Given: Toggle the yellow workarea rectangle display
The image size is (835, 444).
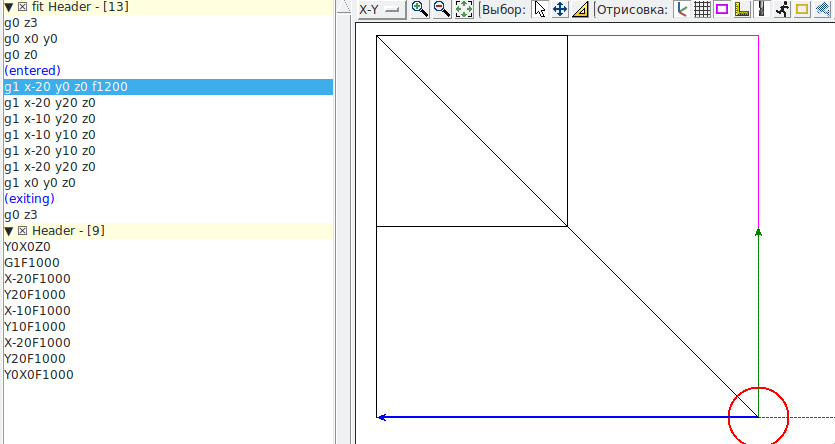Looking at the screenshot, I should [x=802, y=9].
